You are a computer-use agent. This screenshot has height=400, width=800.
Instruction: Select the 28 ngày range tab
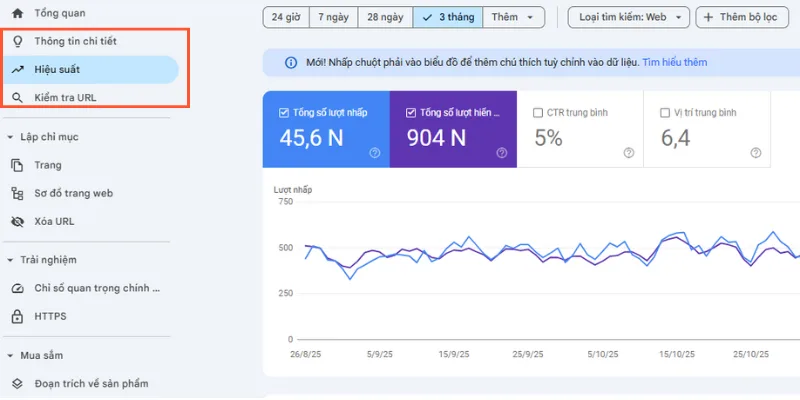coord(385,17)
